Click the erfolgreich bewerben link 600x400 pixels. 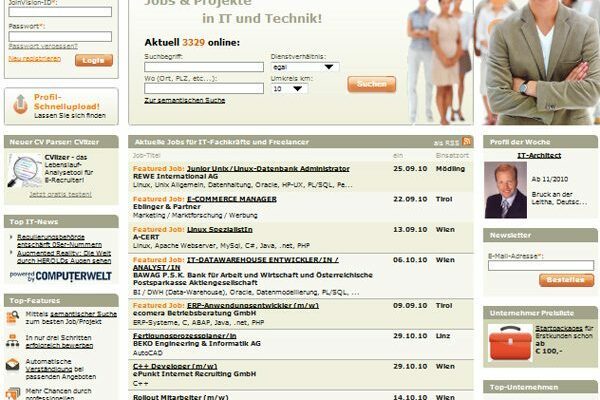pos(59,345)
